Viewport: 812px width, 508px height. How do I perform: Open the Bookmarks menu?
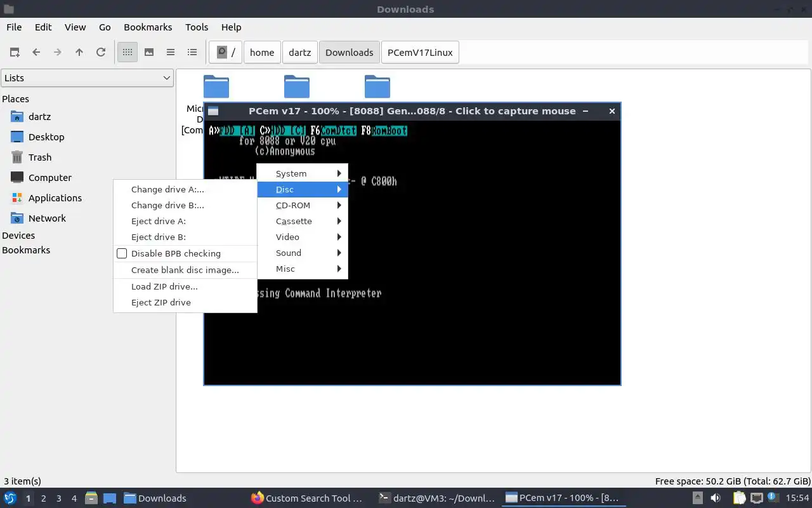click(148, 27)
